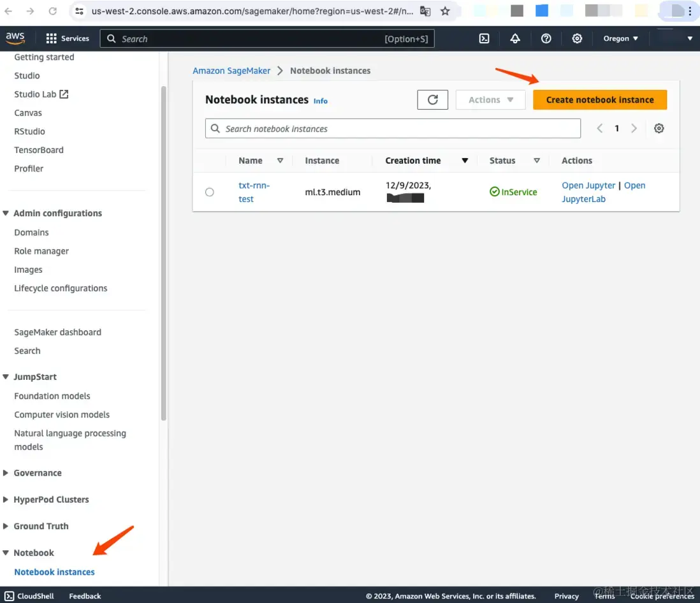700x603 pixels.
Task: Collapse the Notebook section
Action: coord(6,553)
